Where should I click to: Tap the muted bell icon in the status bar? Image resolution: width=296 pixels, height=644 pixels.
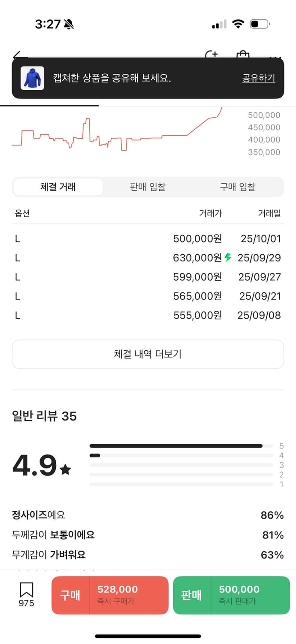[x=69, y=24]
